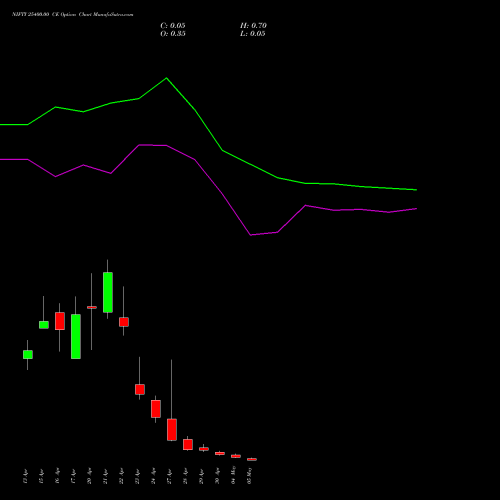Click the chart title NIFTY CE Options Chart
Viewport: 500px width, 500px height.
[72, 15]
